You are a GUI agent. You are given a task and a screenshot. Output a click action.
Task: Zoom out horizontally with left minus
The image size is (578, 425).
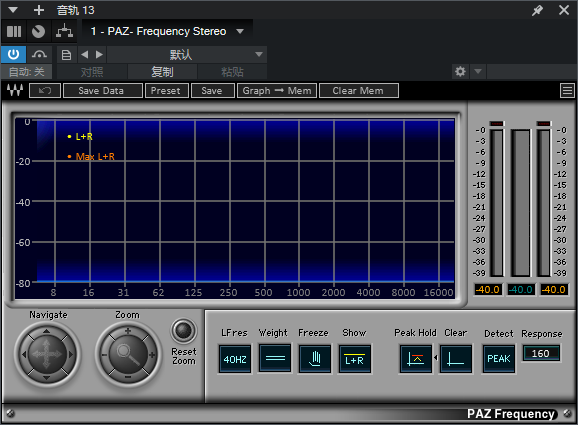(x=104, y=355)
